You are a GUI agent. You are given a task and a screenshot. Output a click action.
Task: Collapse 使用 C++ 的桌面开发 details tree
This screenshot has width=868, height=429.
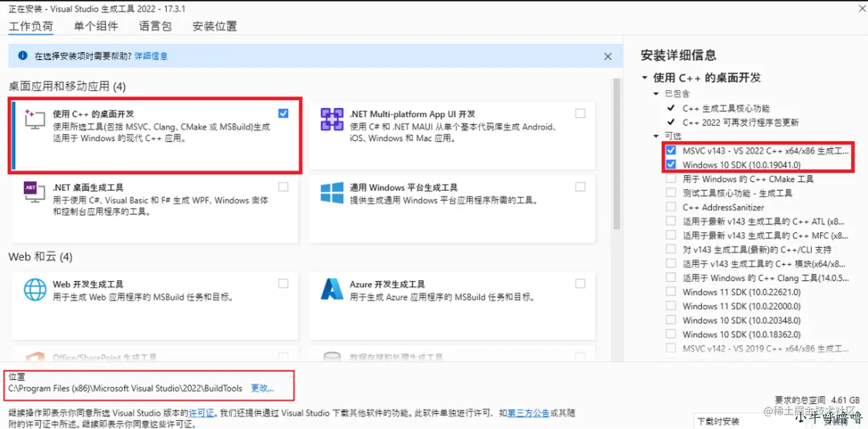pos(645,78)
